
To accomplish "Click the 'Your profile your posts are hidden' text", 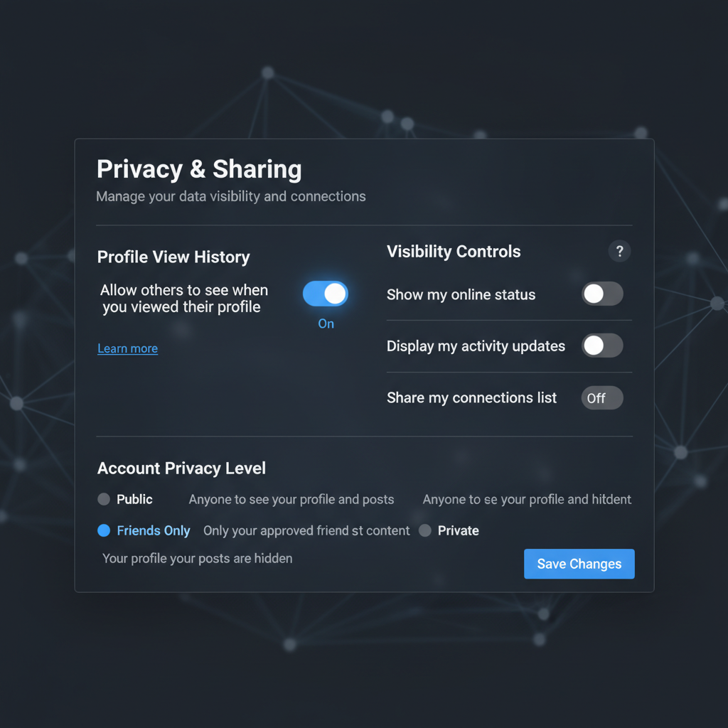I will (198, 558).
